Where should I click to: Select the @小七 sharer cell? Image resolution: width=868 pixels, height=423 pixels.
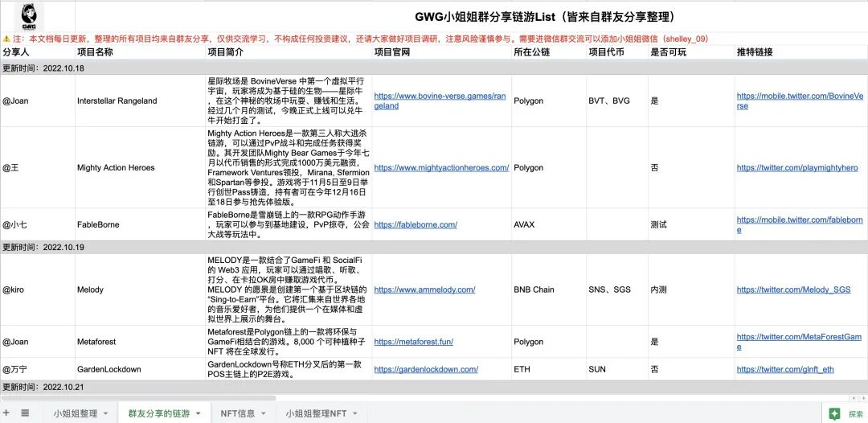[x=38, y=225]
